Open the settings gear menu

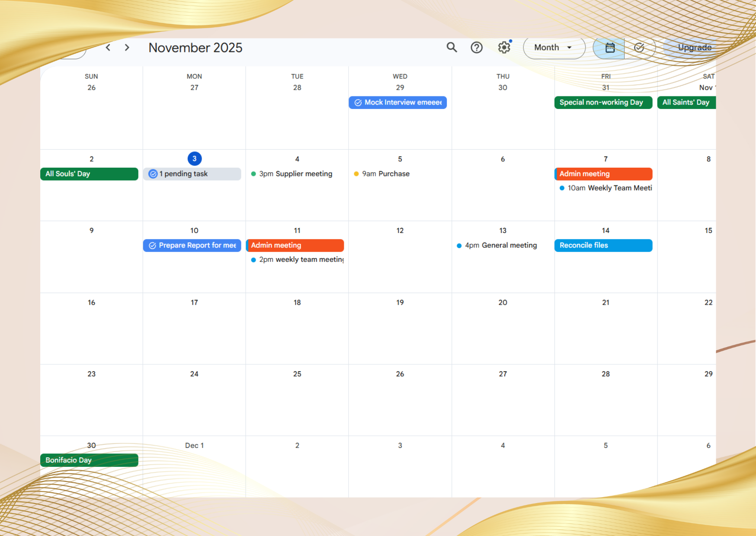point(504,48)
